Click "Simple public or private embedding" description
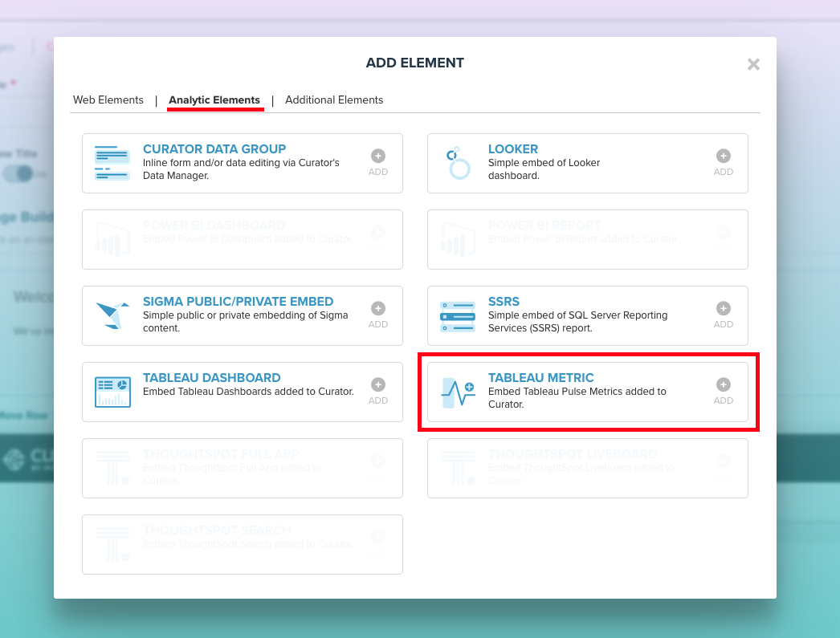Screen dimensions: 840x638 click(x=246, y=322)
